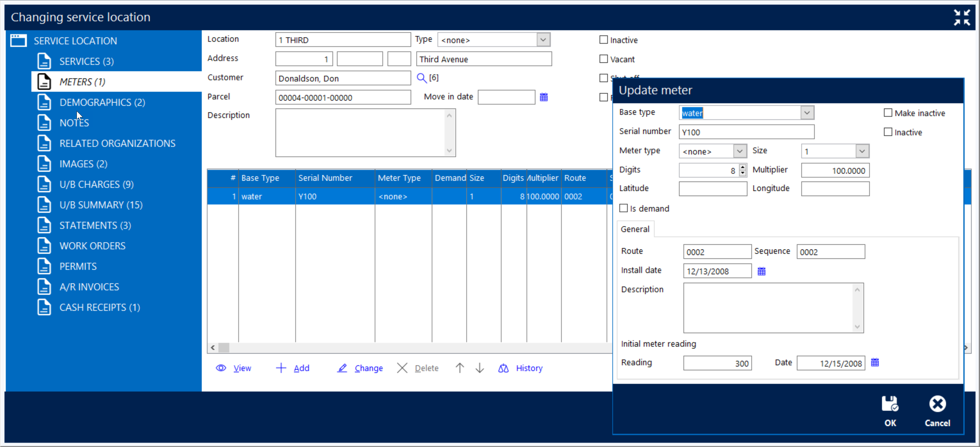Open the Move in date calendar picker

click(544, 97)
